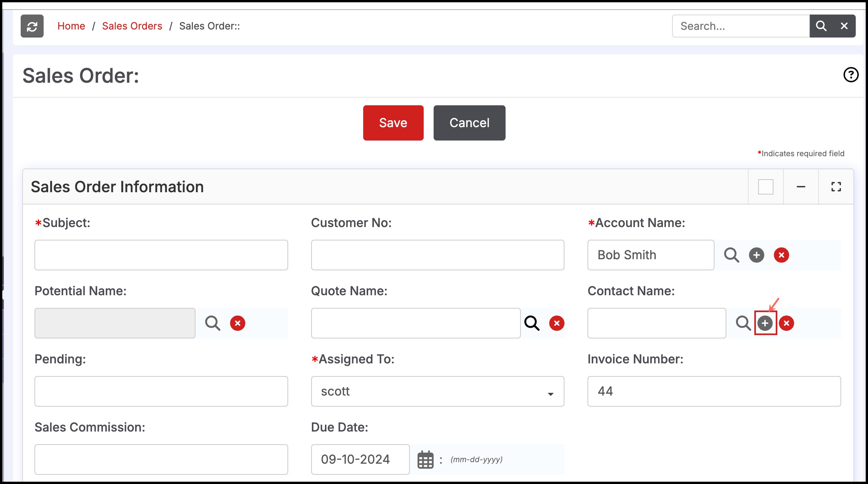Click the Due Date field 09-10-2024
This screenshot has width=868, height=484.
tap(360, 459)
